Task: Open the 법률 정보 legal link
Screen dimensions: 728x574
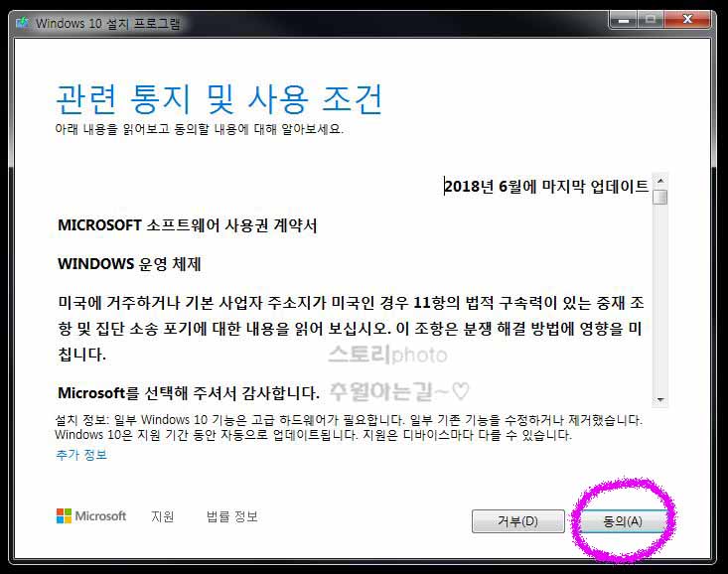Action: 231,516
